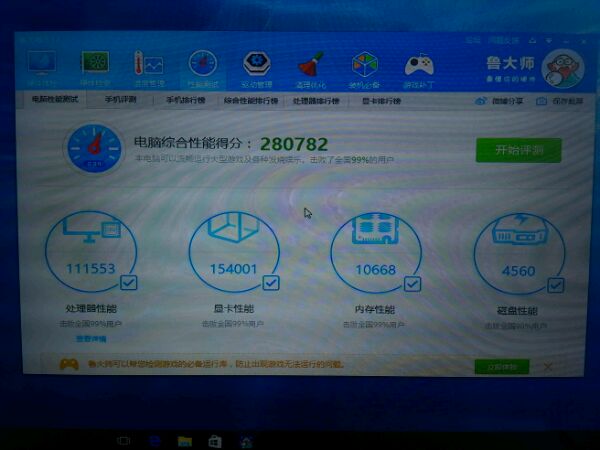Switch to 手机评测 tab
Image resolution: width=600 pixels, height=450 pixels.
[121, 99]
